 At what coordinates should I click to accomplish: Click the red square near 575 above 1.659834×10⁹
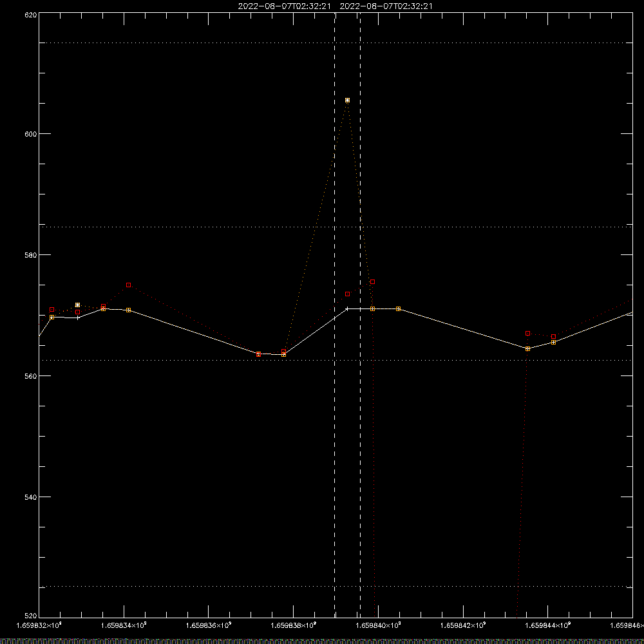pos(129,285)
